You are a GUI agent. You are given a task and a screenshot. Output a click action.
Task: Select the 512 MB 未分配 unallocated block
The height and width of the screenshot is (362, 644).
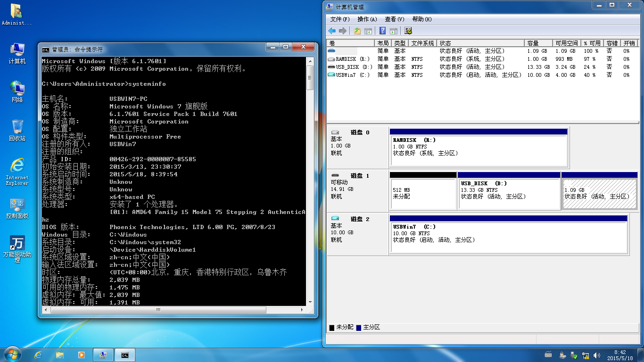[x=423, y=191]
